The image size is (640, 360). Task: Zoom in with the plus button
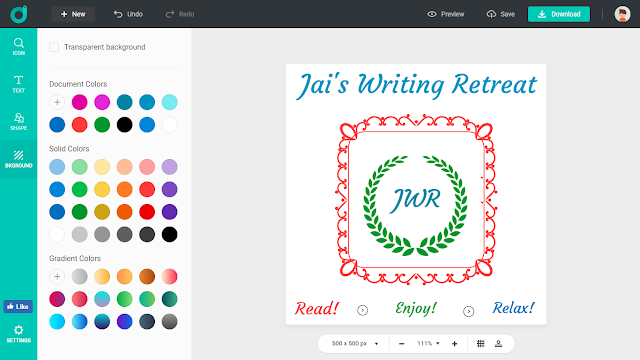coord(455,344)
